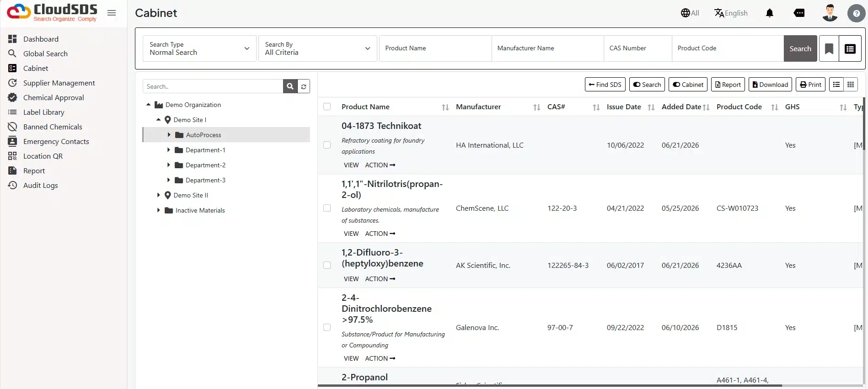Expand the Demo Site II node
Screen dimensions: 868x389
point(158,195)
